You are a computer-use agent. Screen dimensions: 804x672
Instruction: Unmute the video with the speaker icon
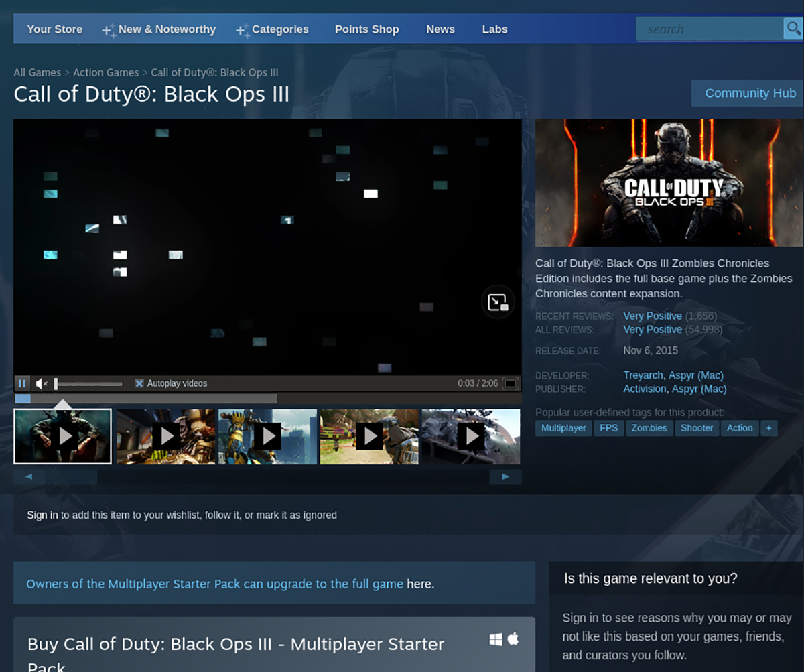[x=42, y=383]
